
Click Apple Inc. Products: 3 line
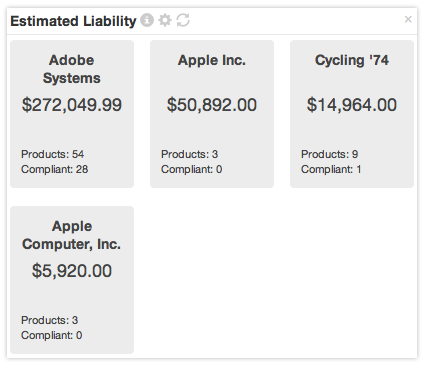click(189, 154)
